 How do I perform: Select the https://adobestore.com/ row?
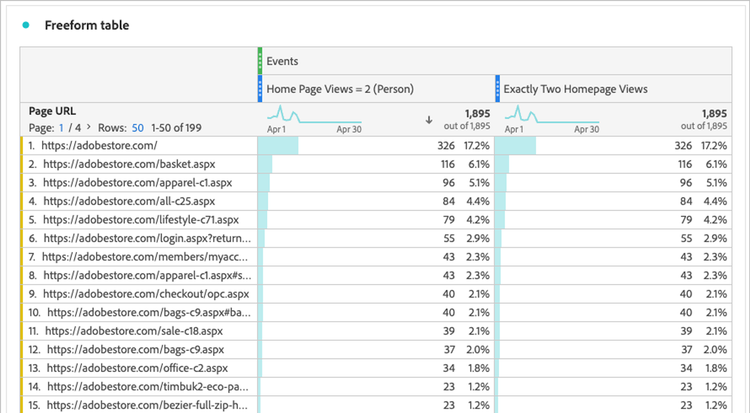[100, 145]
